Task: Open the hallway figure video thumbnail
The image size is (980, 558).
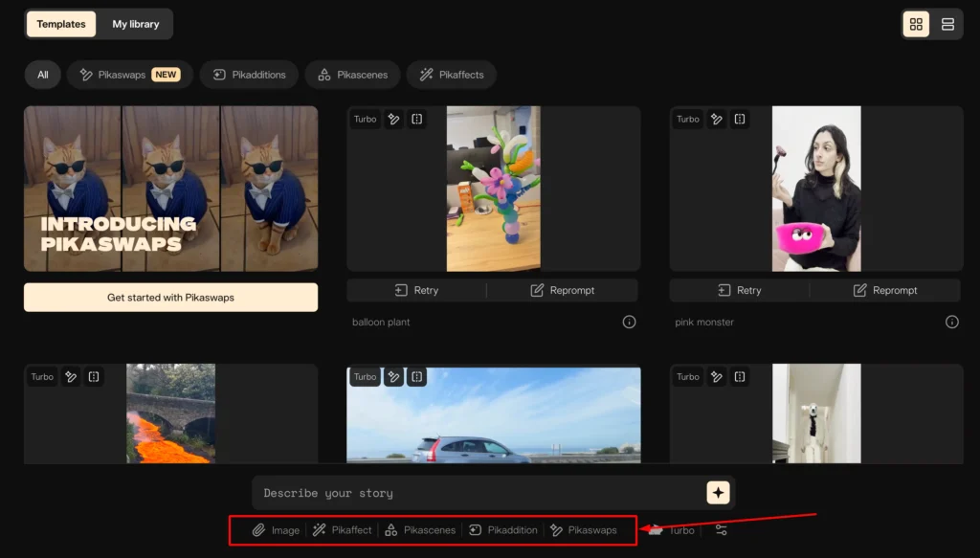Action: [x=816, y=413]
